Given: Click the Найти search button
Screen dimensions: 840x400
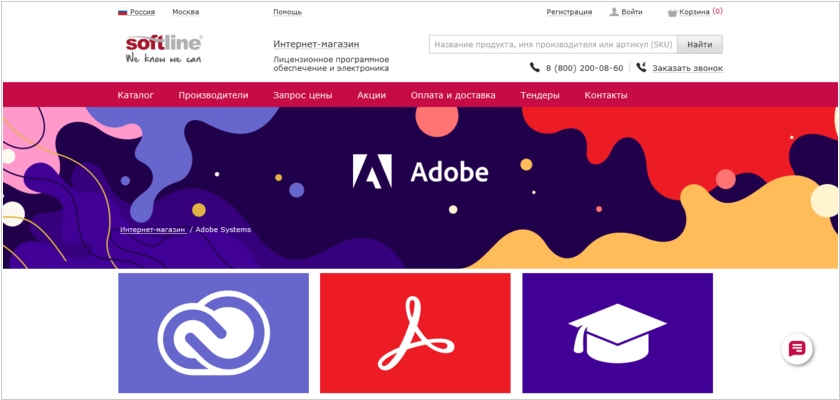Looking at the screenshot, I should [700, 44].
